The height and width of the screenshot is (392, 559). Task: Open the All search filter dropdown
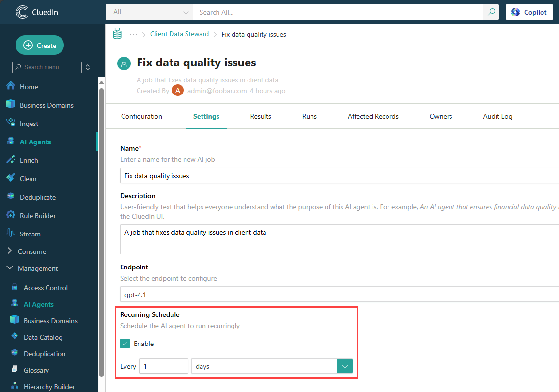[149, 12]
